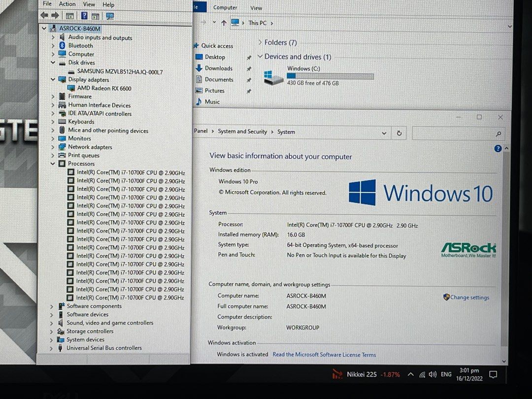Click the Windows (C:) drive capacity bar
Viewport: 532px width, 399px height.
click(x=329, y=76)
